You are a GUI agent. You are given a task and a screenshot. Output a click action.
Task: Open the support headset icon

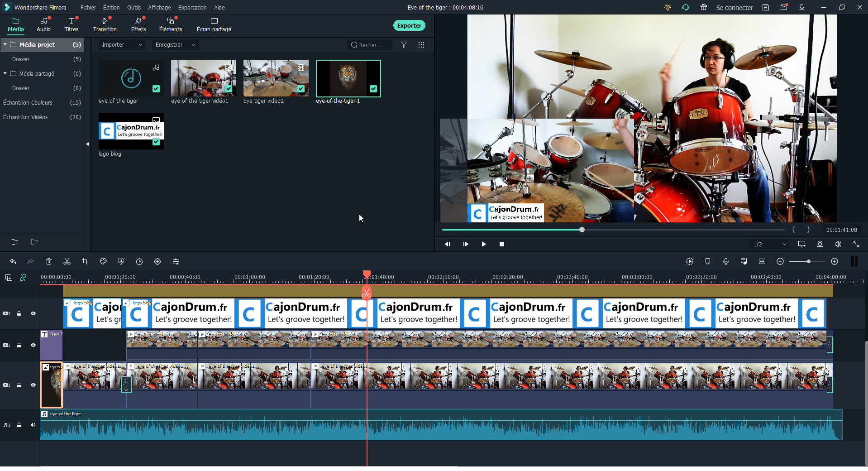tap(686, 7)
